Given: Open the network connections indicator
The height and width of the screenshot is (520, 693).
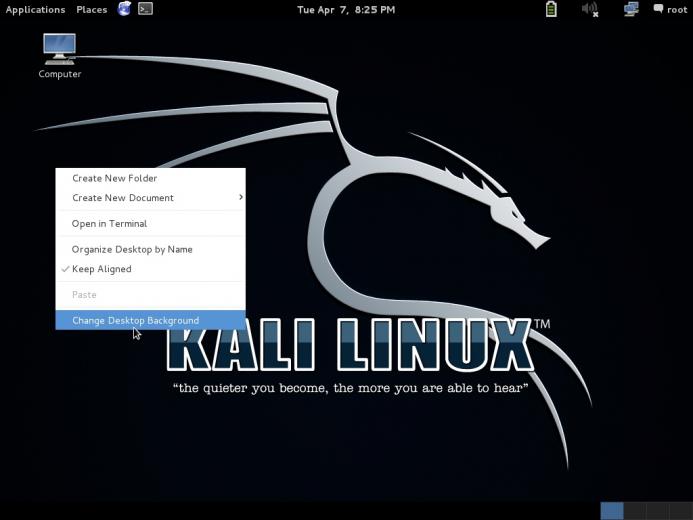Looking at the screenshot, I should coord(631,9).
